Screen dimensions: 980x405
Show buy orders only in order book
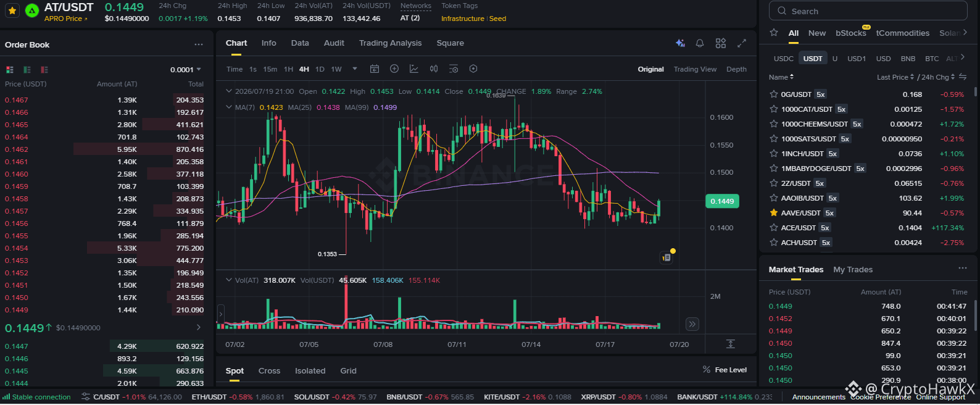coord(27,70)
